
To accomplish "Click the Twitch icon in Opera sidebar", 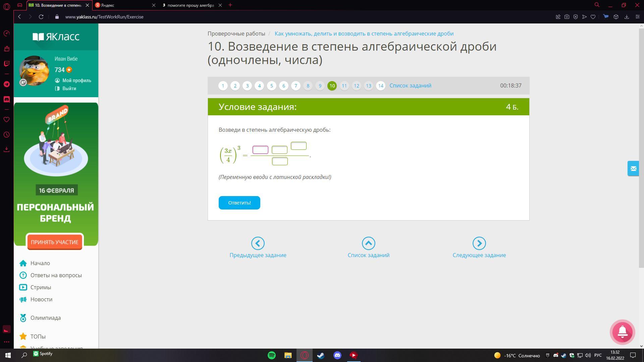I will 6,64.
